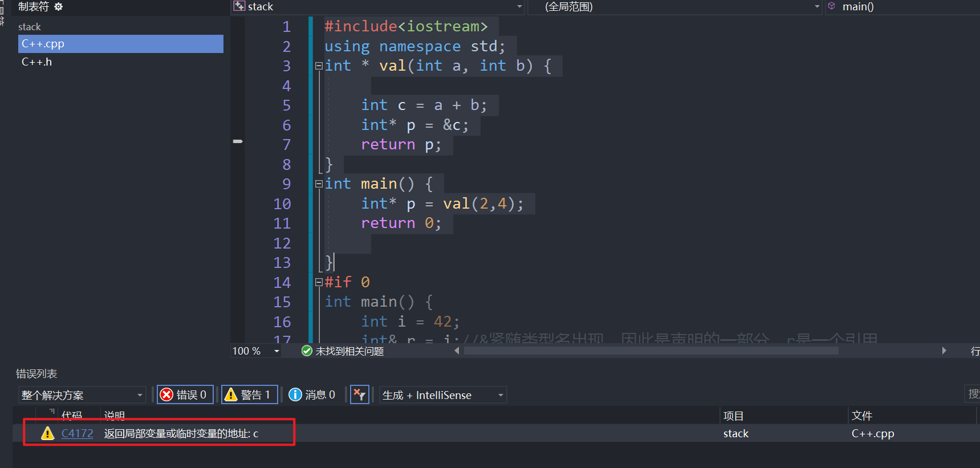Click the int* p = &c; line
The image size is (980, 468).
pos(415,125)
